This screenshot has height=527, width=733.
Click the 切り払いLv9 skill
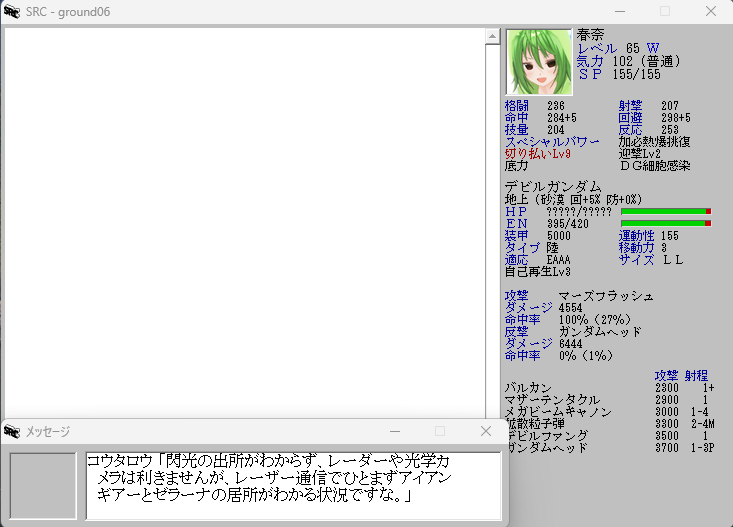coord(538,153)
